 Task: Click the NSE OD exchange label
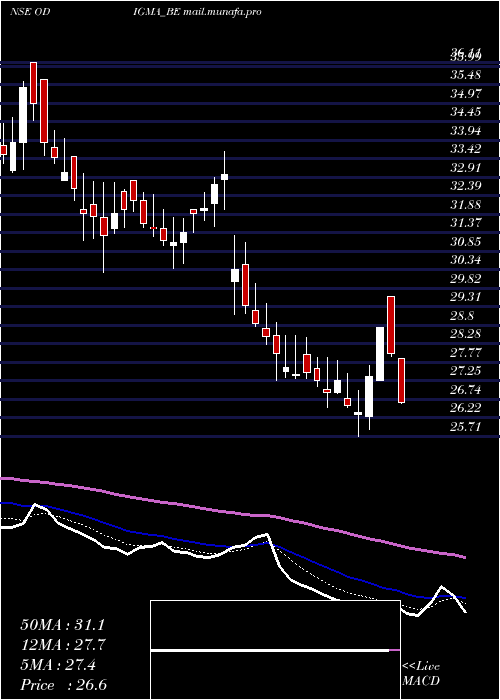click(29, 12)
